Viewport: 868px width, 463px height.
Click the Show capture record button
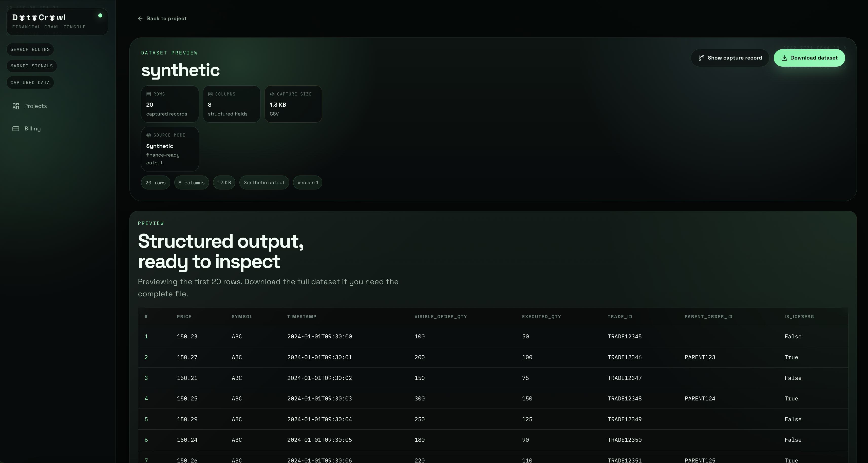[730, 58]
